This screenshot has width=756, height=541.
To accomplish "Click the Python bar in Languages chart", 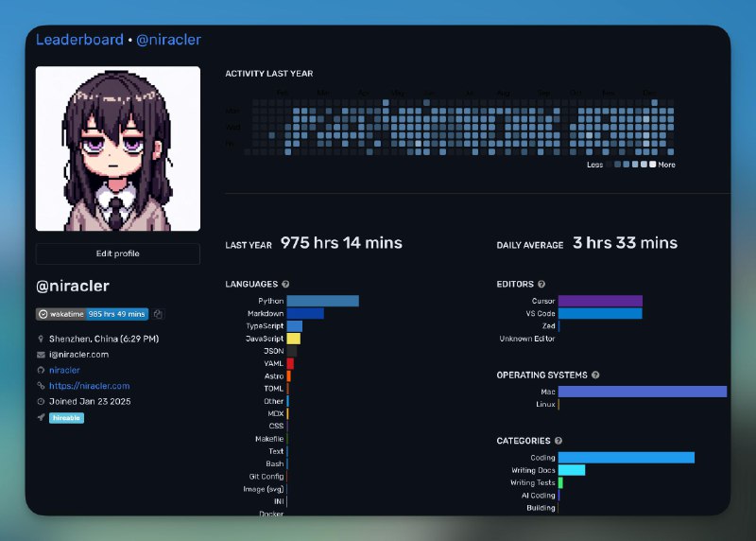I will point(322,301).
